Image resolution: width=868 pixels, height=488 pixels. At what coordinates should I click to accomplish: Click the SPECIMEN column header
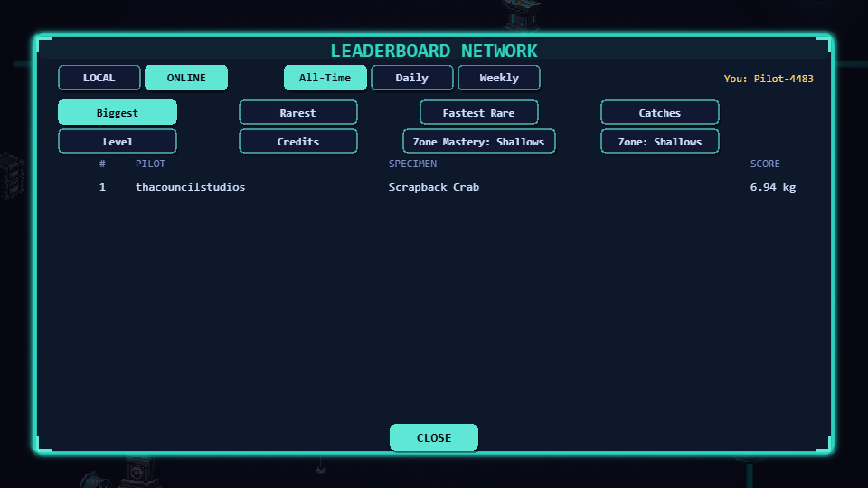(413, 164)
